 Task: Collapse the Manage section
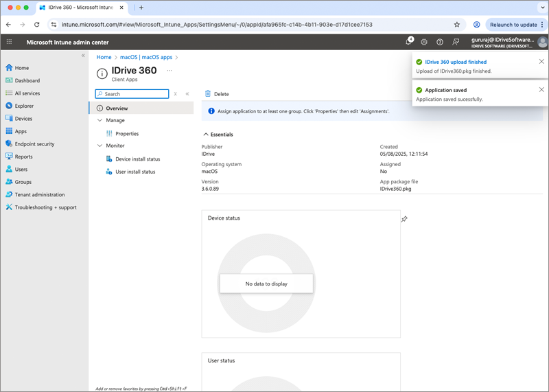[x=100, y=120]
